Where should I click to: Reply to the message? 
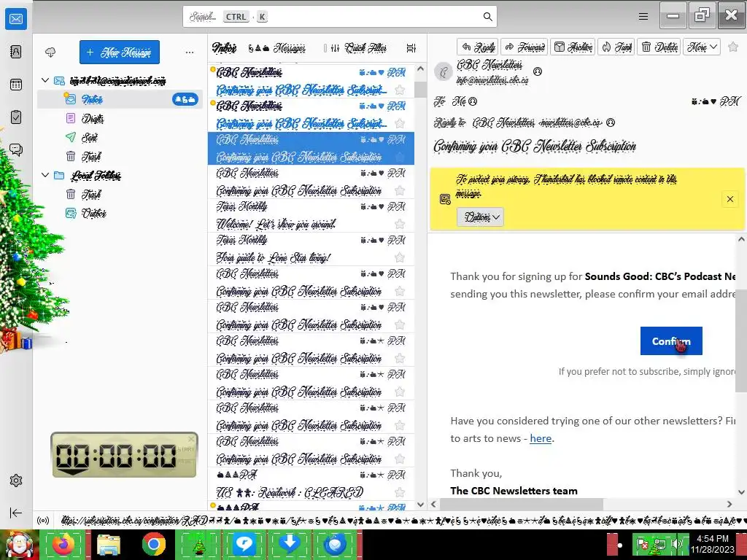(x=478, y=47)
